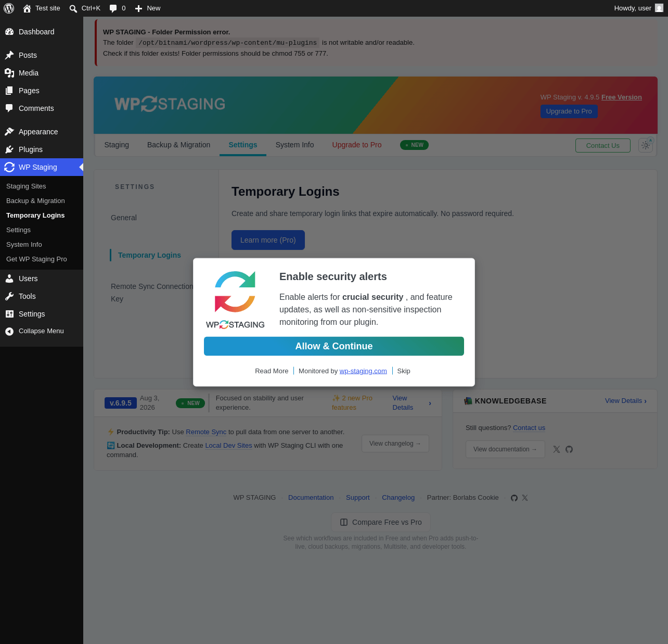The height and width of the screenshot is (644, 668).
Task: Click the Contact us link in Knowledgebase
Action: click(529, 428)
